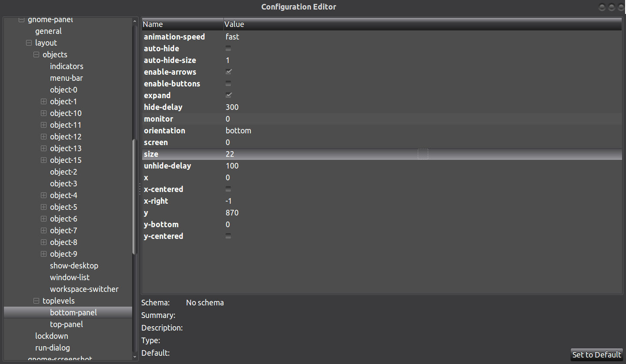
Task: Expand the object-10 node
Action: point(43,113)
